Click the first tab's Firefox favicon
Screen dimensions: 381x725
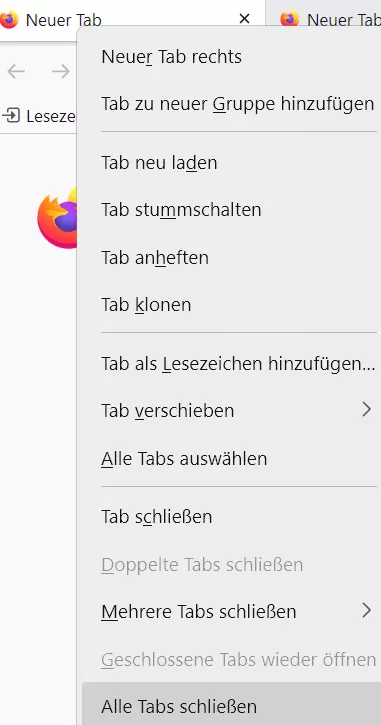(9, 19)
